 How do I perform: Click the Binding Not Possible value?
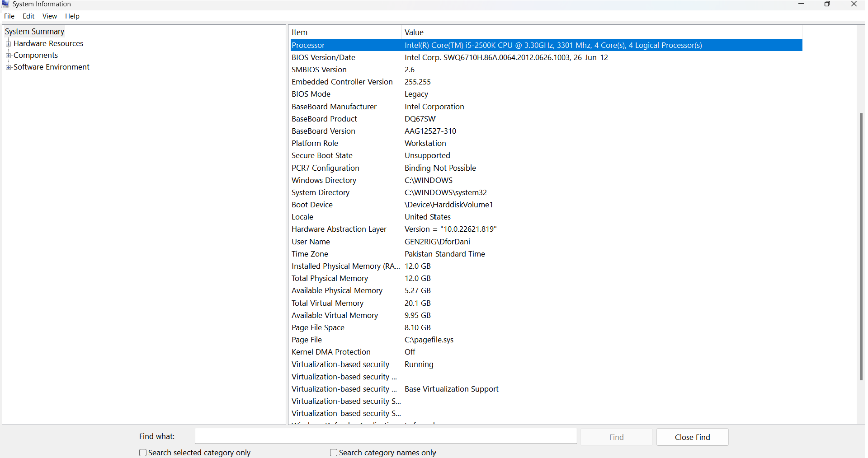440,168
